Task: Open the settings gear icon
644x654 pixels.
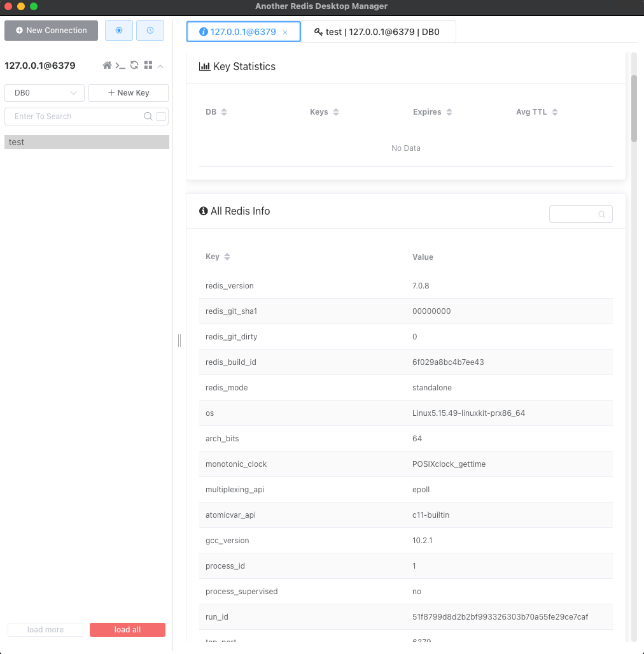Action: coord(119,31)
